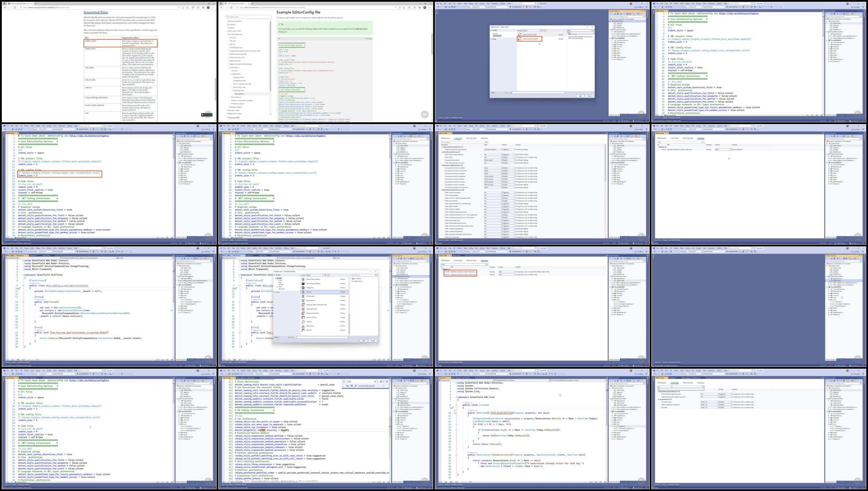Close the EditorConfig Specification browser tab

tap(31, 4)
